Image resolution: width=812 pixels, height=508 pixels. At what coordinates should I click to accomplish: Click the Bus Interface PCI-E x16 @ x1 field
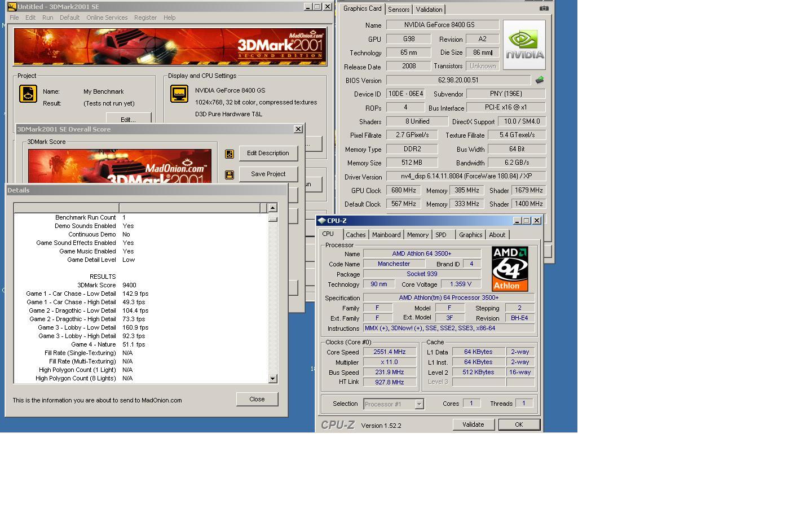[x=506, y=107]
